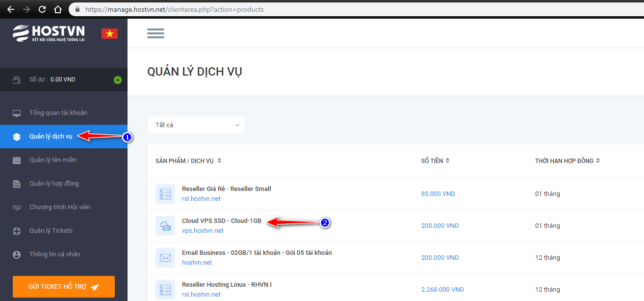Click the Cloud VPS SSD service icon
This screenshot has height=301, width=644.
tap(165, 226)
